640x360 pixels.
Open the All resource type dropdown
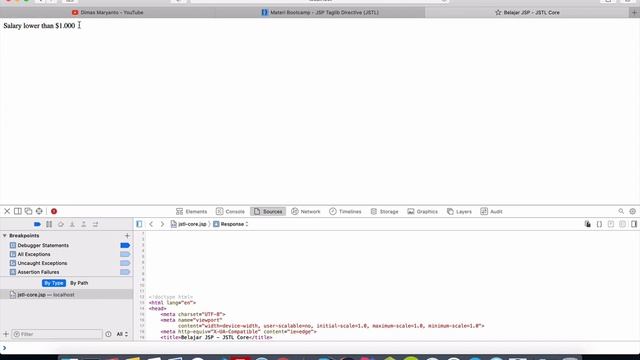pyautogui.click(x=122, y=334)
